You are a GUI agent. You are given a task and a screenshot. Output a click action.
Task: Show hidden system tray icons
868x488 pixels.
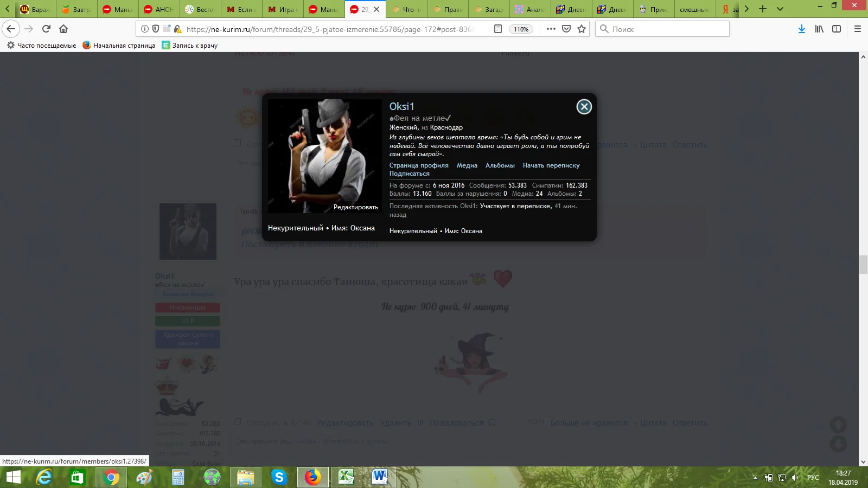(755, 478)
